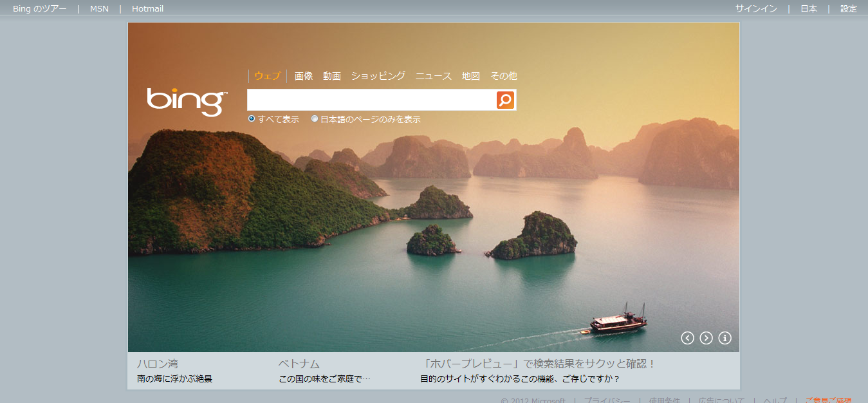The height and width of the screenshot is (403, 868).
Task: Open the image info icon
Action: click(725, 338)
